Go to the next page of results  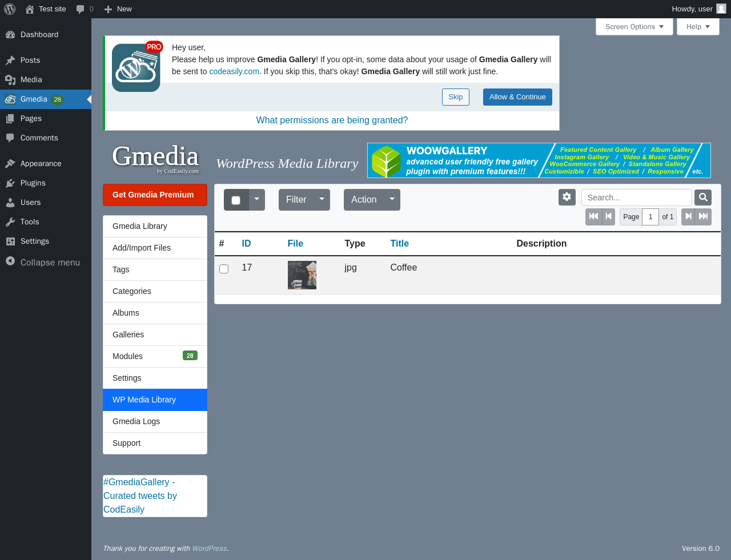click(688, 217)
